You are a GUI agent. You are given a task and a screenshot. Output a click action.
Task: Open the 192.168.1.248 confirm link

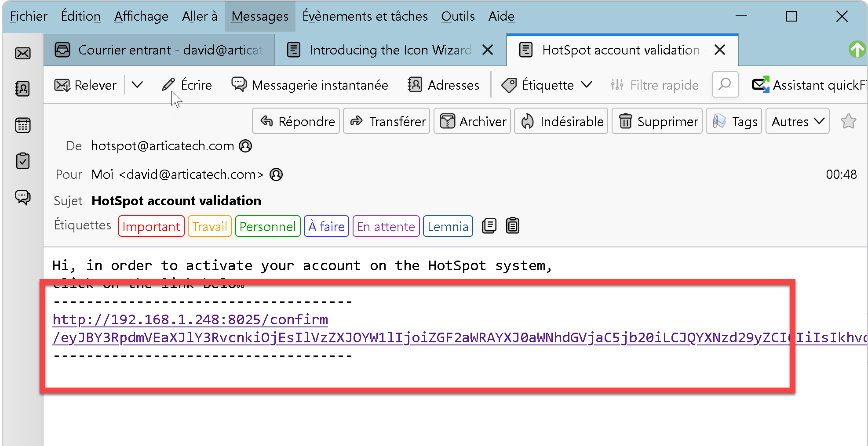tap(190, 319)
